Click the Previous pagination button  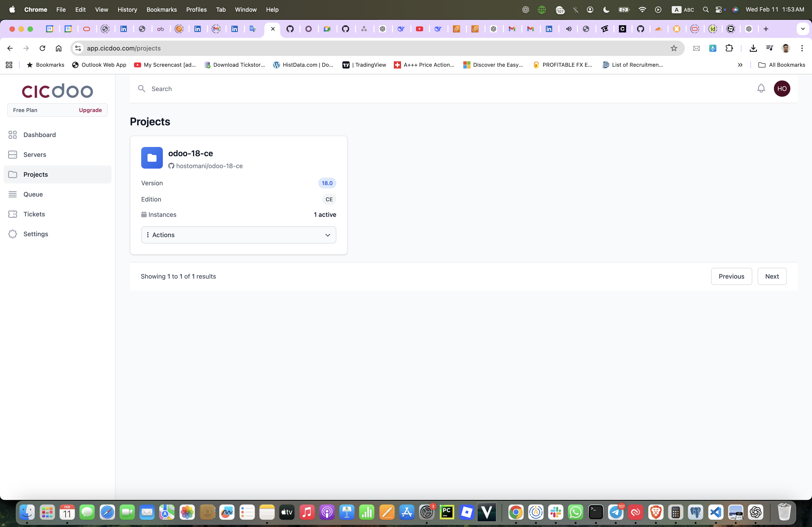731,276
